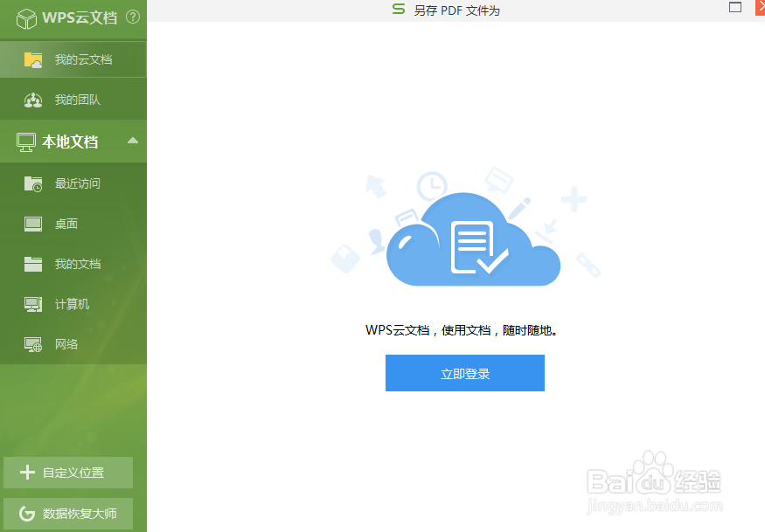Click the WPS云文档，使用文档，随时随地。 slogan text
This screenshot has height=532, width=765.
pyautogui.click(x=462, y=330)
